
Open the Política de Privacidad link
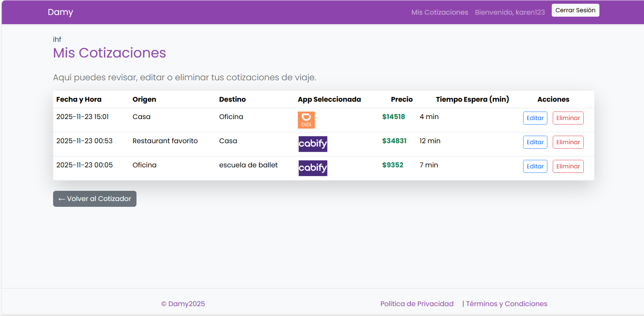pos(417,304)
